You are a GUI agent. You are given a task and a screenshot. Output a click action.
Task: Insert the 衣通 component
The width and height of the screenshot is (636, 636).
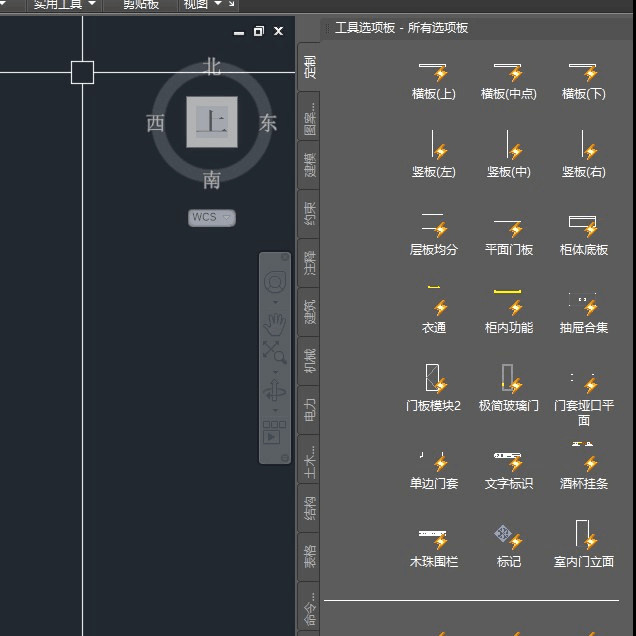coord(433,304)
